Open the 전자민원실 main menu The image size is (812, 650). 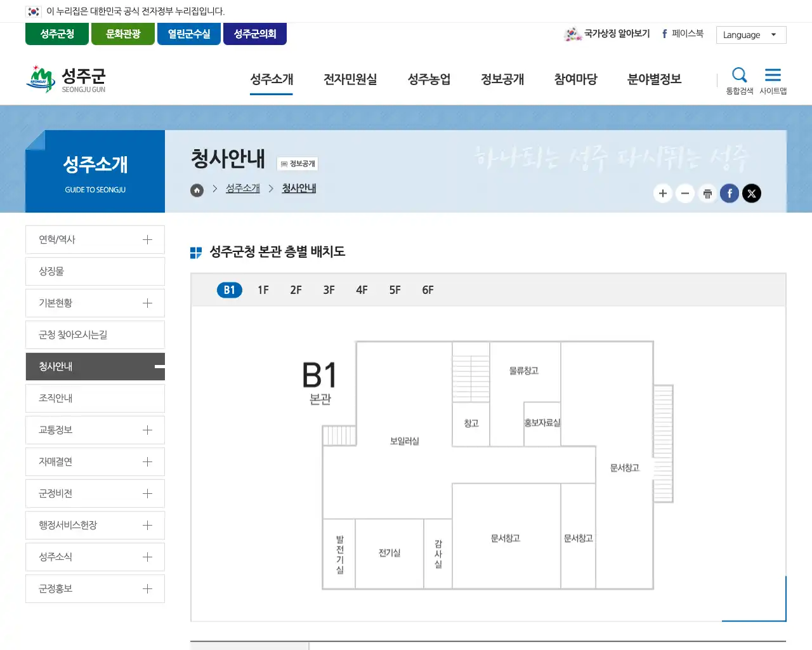coord(350,79)
